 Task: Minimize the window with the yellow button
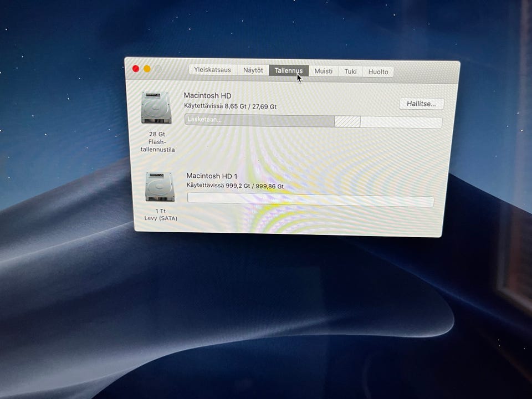(x=147, y=69)
